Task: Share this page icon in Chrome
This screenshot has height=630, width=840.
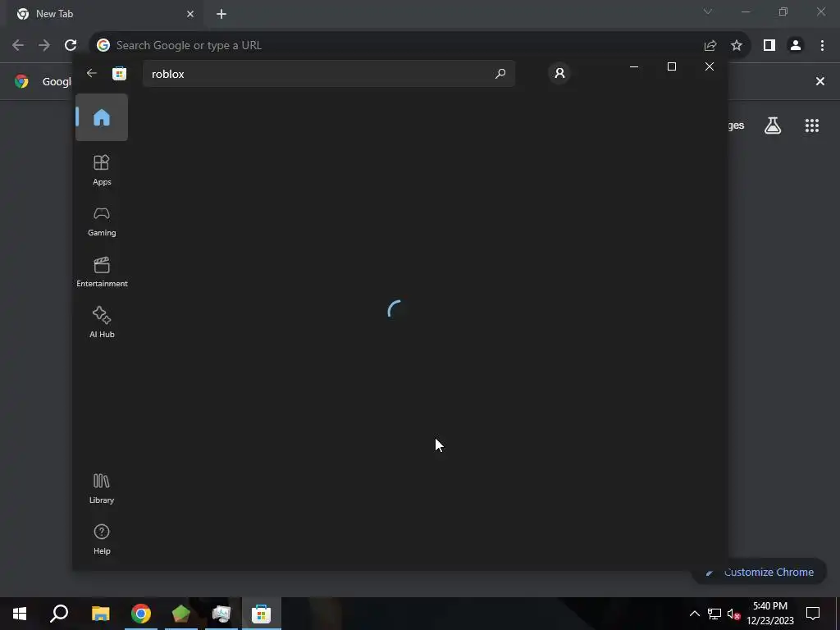Action: coord(710,46)
